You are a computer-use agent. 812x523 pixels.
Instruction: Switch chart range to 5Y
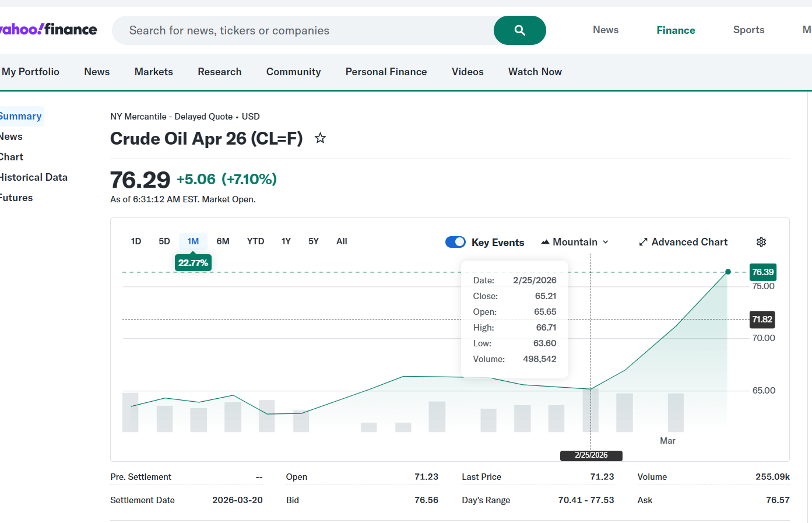pos(314,241)
